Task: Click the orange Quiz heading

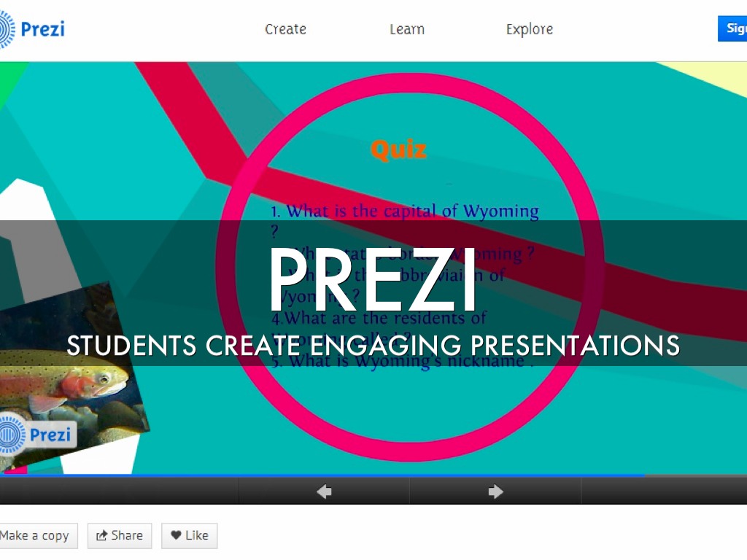Action: pos(398,150)
